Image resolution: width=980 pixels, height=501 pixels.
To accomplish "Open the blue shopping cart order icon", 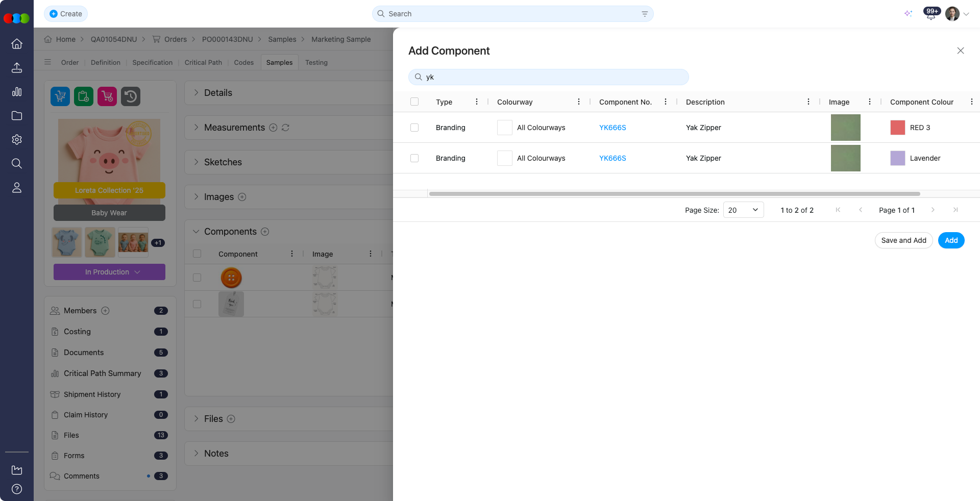I will [60, 96].
